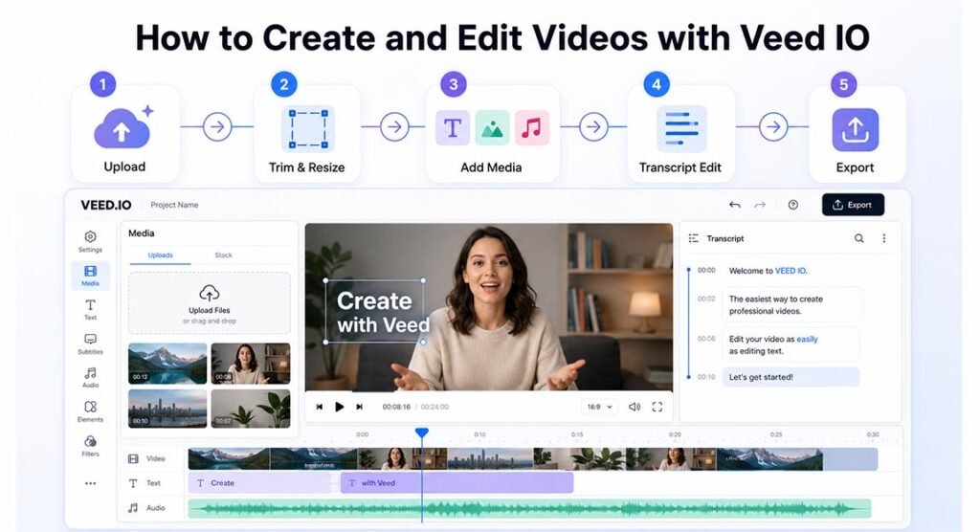Image resolution: width=980 pixels, height=532 pixels.
Task: Play the video preview
Action: pyautogui.click(x=340, y=407)
